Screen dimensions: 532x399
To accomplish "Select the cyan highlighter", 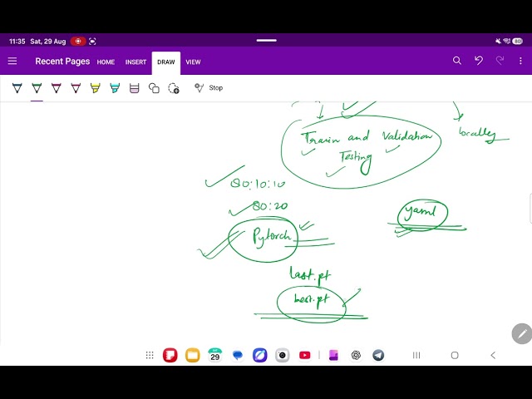I will click(x=115, y=88).
